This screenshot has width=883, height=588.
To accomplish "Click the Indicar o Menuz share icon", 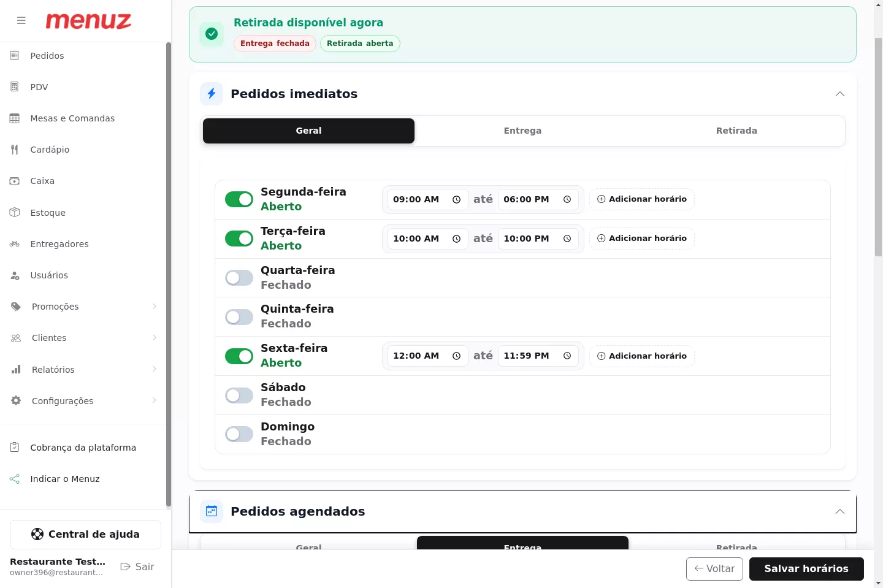I will coord(15,479).
